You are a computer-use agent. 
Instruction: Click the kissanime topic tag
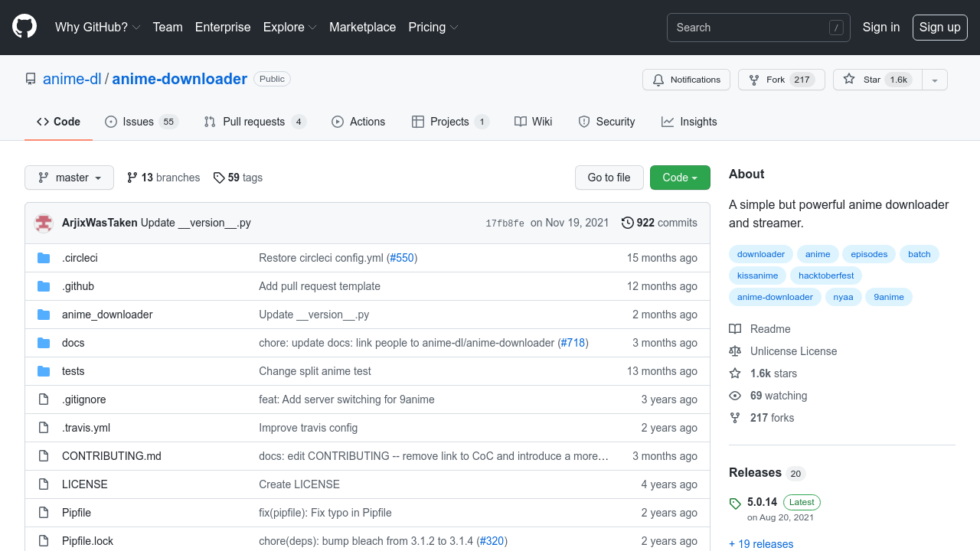(758, 275)
